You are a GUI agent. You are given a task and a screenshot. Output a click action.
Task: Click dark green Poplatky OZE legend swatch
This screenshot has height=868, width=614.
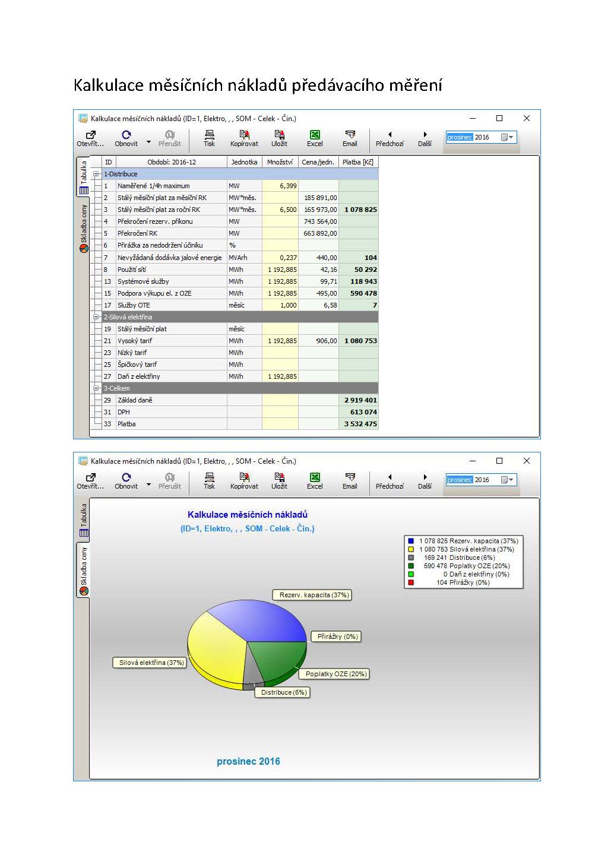pyautogui.click(x=411, y=566)
